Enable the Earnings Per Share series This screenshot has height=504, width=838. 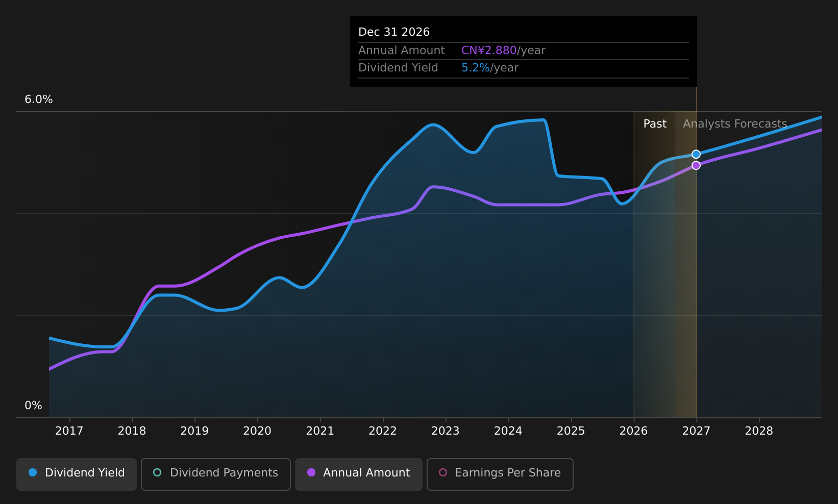click(x=500, y=474)
